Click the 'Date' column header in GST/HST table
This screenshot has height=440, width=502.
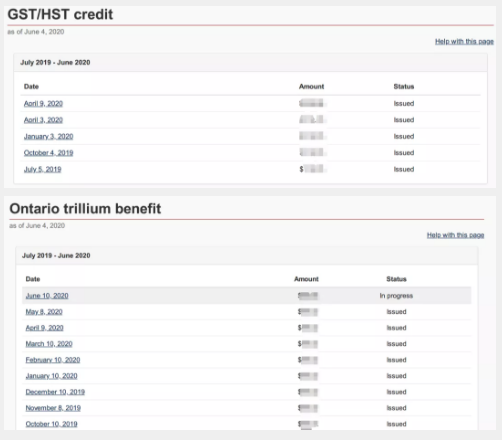click(x=31, y=87)
